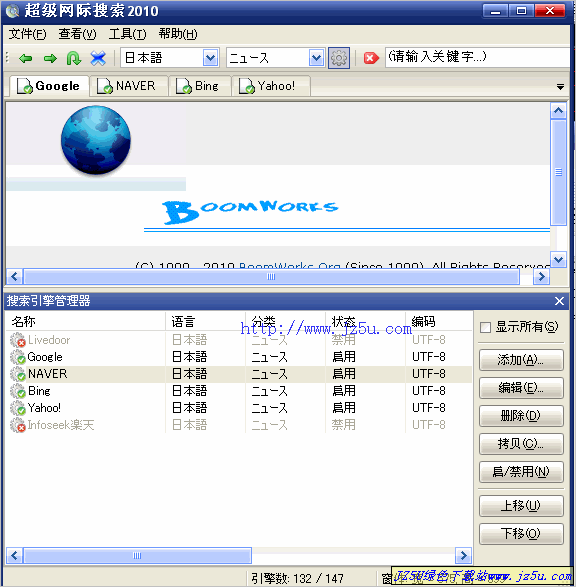Open the 查看(V) menu

[x=77, y=34]
